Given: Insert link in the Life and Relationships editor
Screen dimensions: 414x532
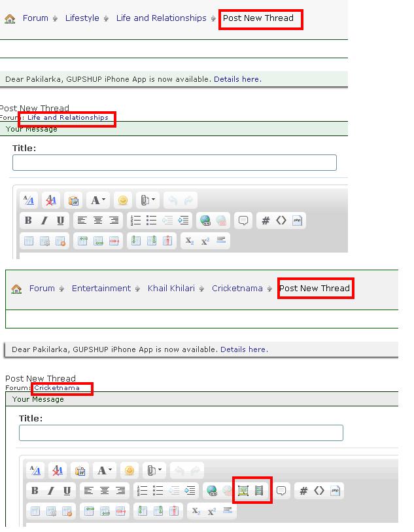Looking at the screenshot, I should click(205, 221).
